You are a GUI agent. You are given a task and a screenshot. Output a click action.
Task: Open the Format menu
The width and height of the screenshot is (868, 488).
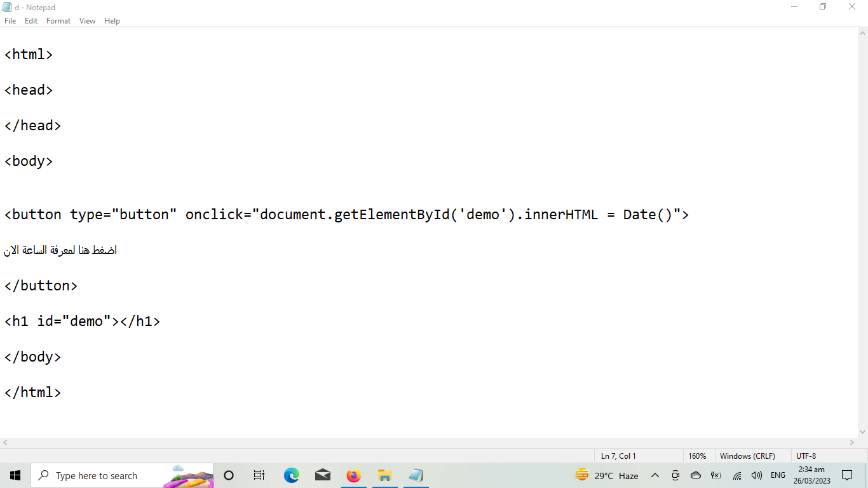(58, 21)
